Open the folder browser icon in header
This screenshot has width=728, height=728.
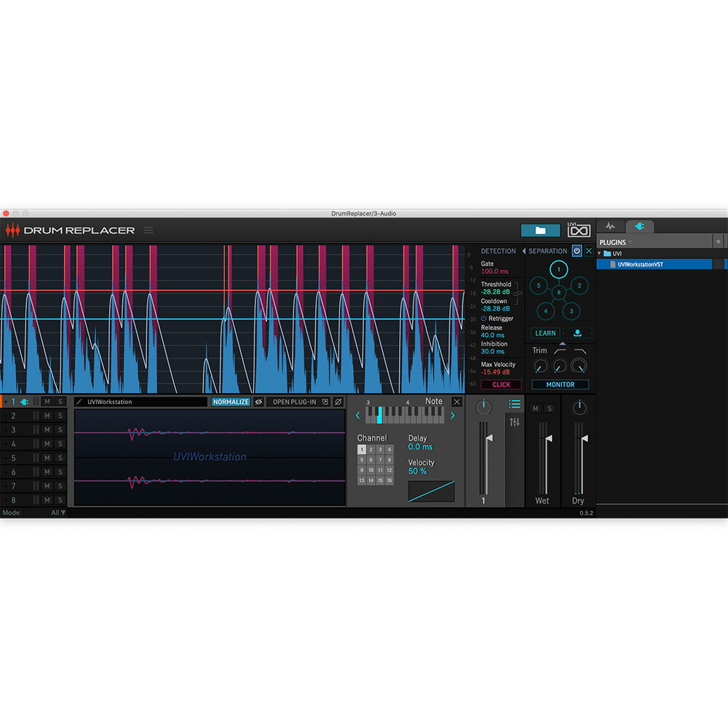pos(540,230)
